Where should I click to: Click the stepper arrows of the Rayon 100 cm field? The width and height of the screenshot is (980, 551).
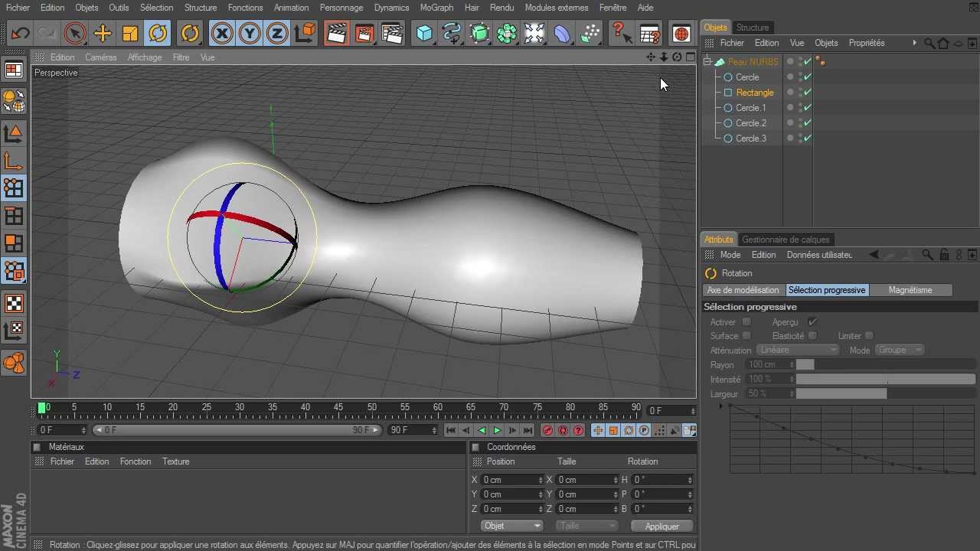coord(792,365)
